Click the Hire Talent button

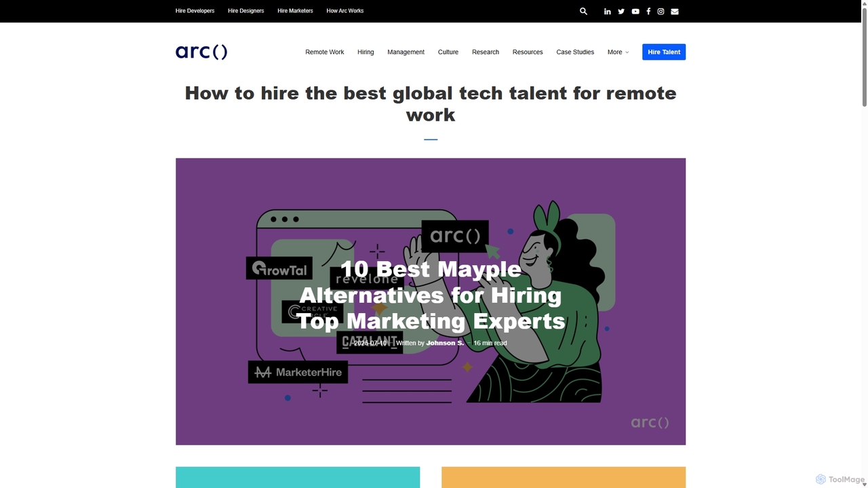664,52
